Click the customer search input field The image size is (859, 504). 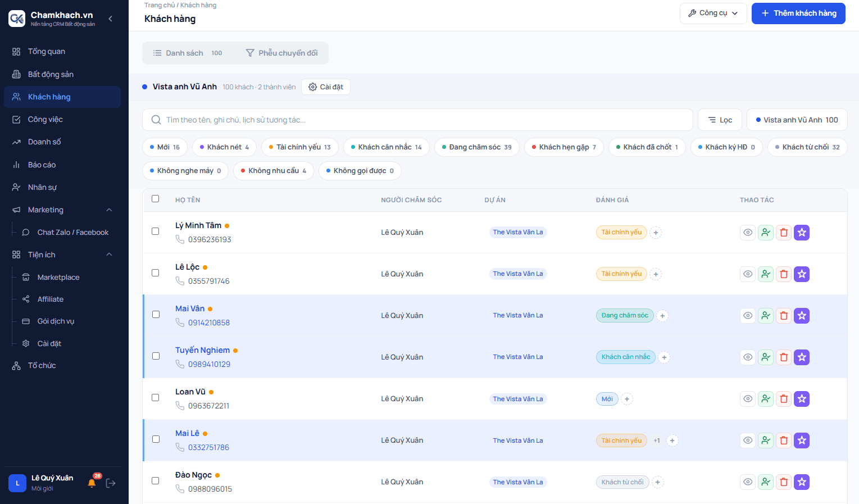pyautogui.click(x=417, y=120)
